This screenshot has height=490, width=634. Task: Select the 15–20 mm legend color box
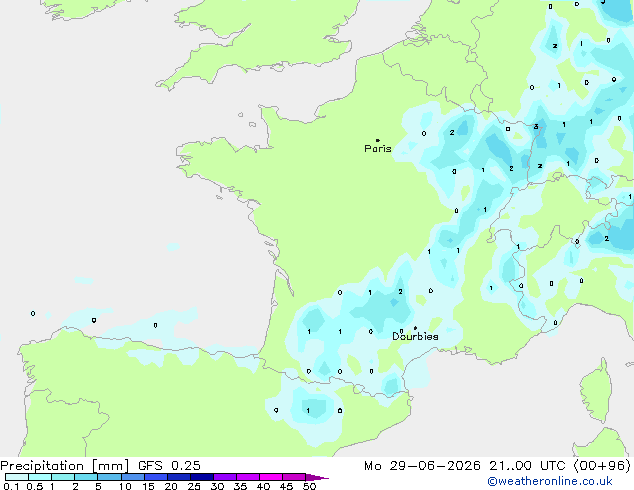tap(156, 477)
